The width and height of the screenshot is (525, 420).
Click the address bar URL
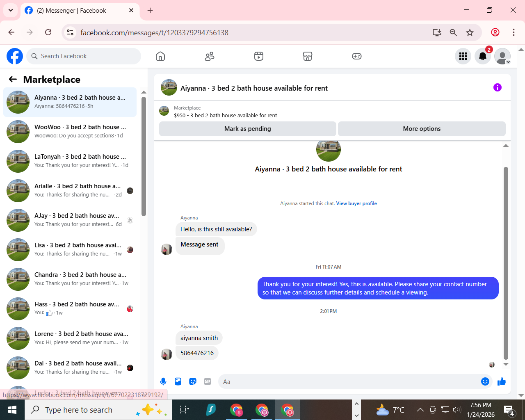(154, 32)
